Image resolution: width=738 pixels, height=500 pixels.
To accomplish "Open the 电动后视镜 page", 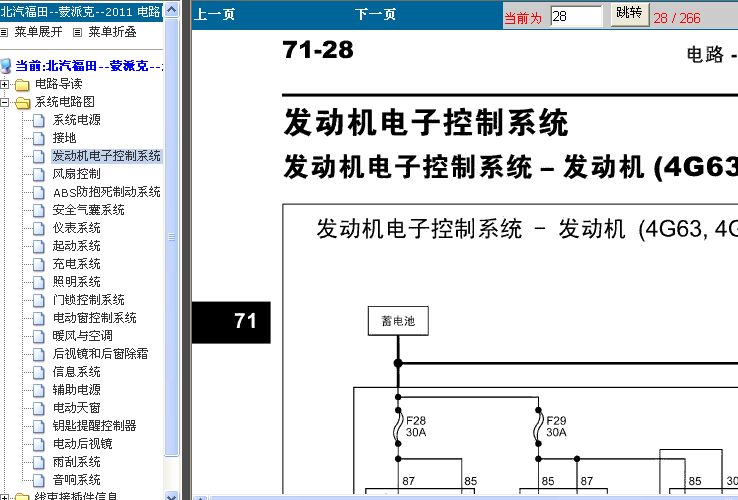I will click(82, 444).
